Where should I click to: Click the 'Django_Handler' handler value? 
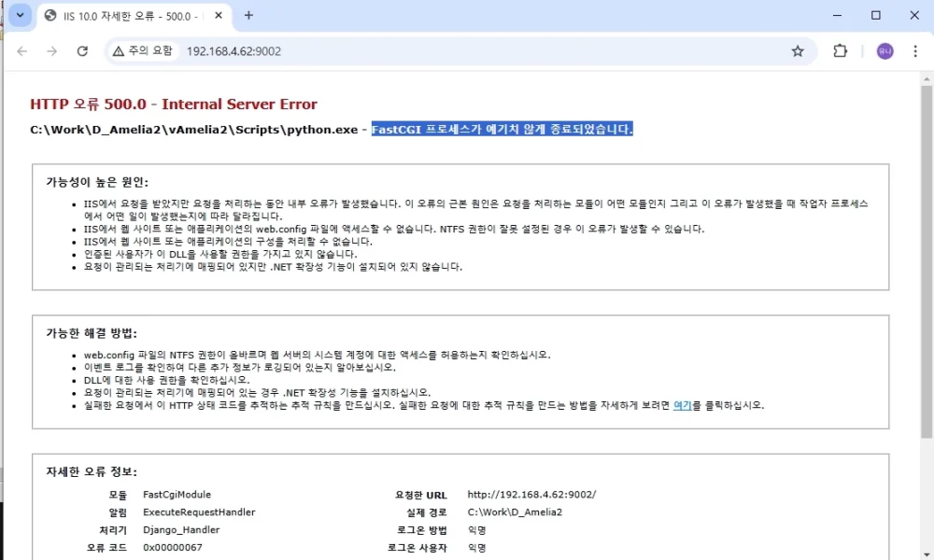tap(181, 529)
